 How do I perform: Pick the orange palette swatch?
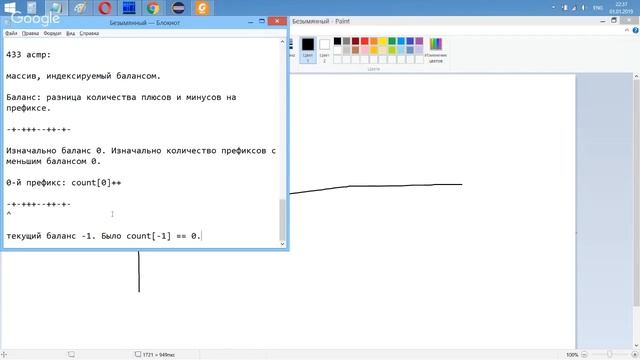click(374, 41)
